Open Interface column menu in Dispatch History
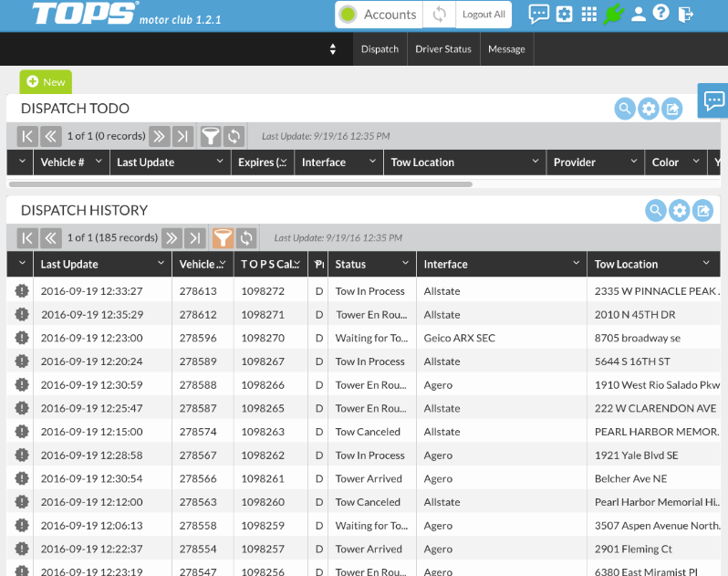The height and width of the screenshot is (576, 728). point(577,263)
